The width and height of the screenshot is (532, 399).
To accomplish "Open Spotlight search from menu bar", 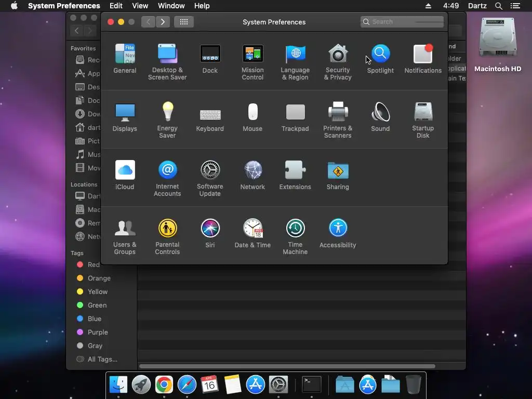I will pos(498,6).
